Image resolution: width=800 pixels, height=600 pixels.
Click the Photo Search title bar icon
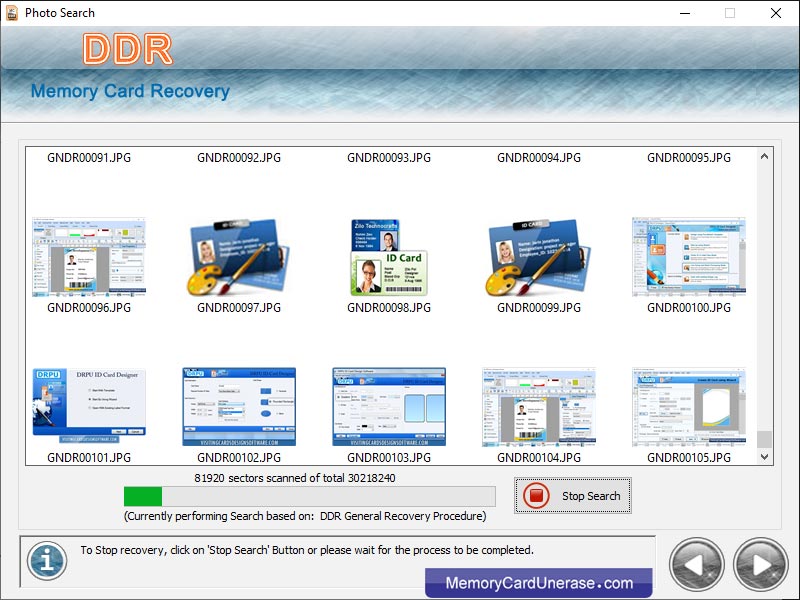click(x=11, y=12)
